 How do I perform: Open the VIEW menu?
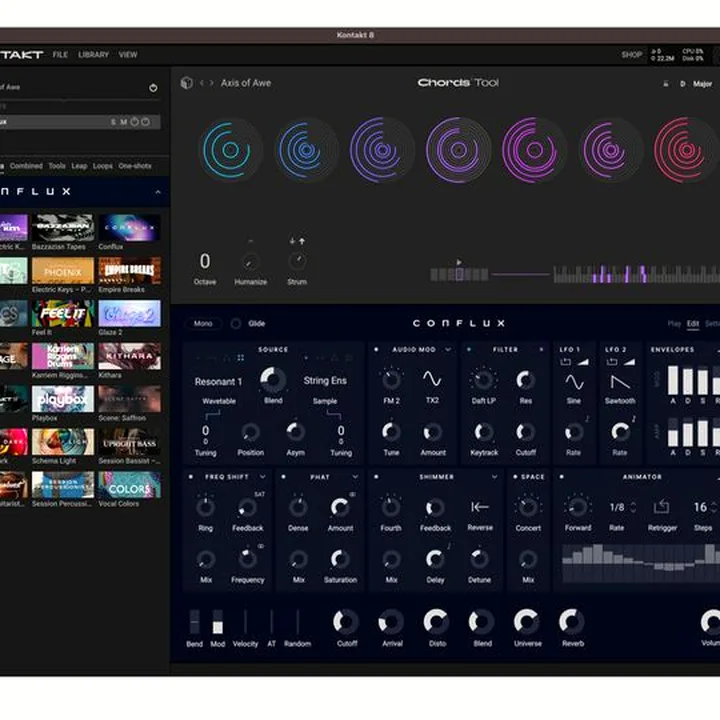pyautogui.click(x=128, y=55)
